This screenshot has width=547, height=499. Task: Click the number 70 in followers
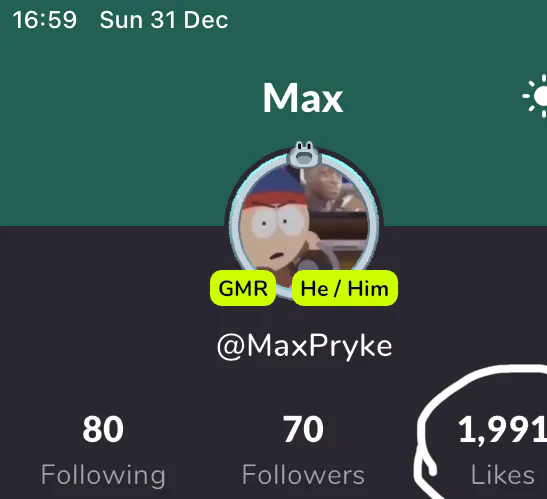click(x=304, y=429)
